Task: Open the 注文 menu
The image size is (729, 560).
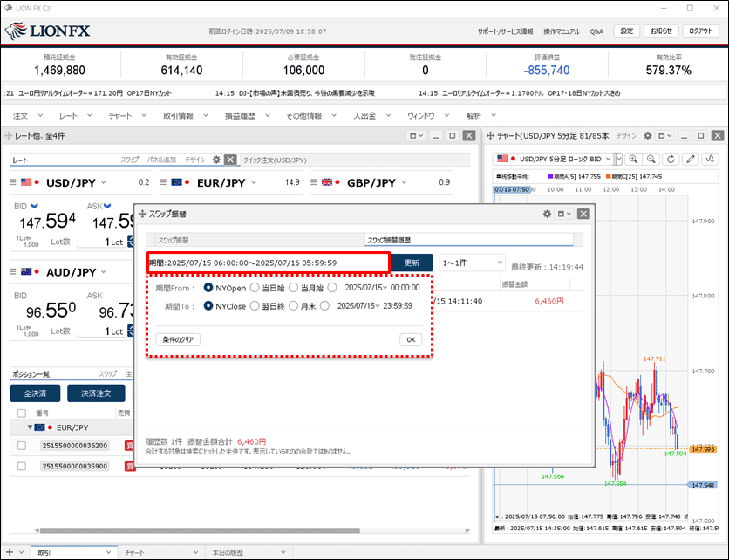Action: click(x=27, y=115)
